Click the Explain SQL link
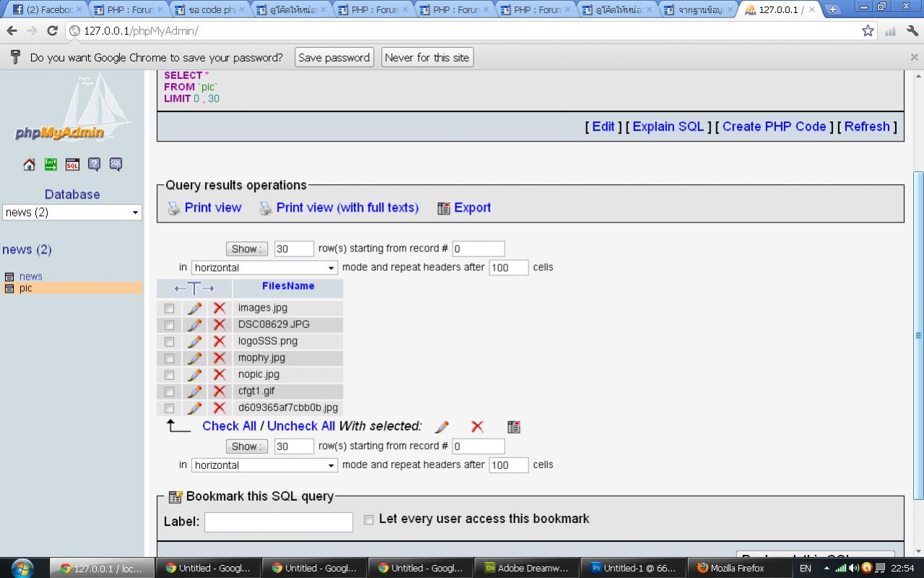This screenshot has height=578, width=924. click(x=668, y=126)
